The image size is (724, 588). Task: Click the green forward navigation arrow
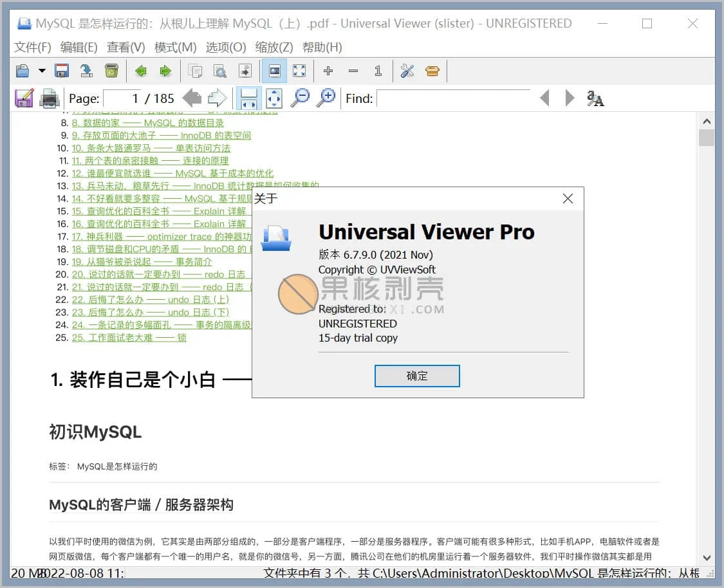click(x=165, y=71)
